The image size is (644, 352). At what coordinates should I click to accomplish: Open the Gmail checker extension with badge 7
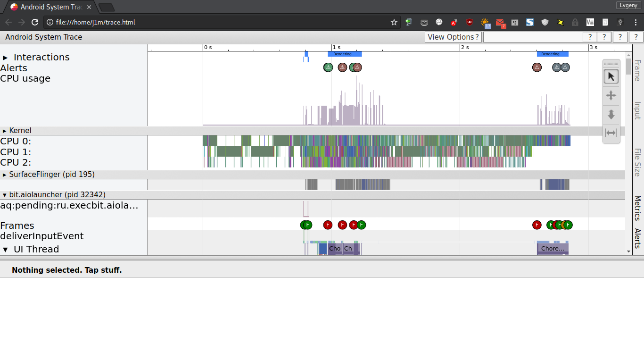500,22
